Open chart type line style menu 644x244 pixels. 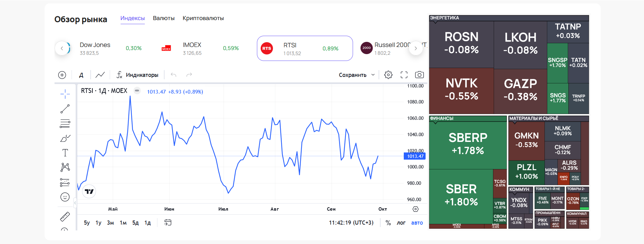(x=100, y=75)
